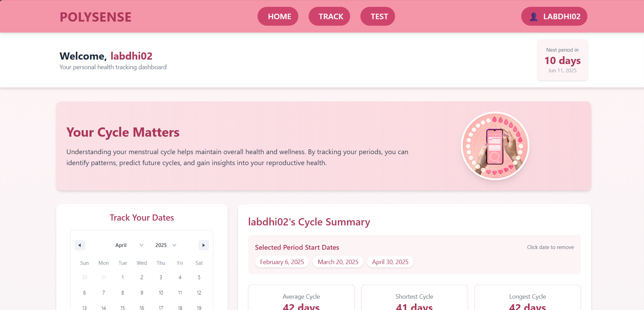Open the TEST page
The width and height of the screenshot is (644, 310).
(x=378, y=16)
